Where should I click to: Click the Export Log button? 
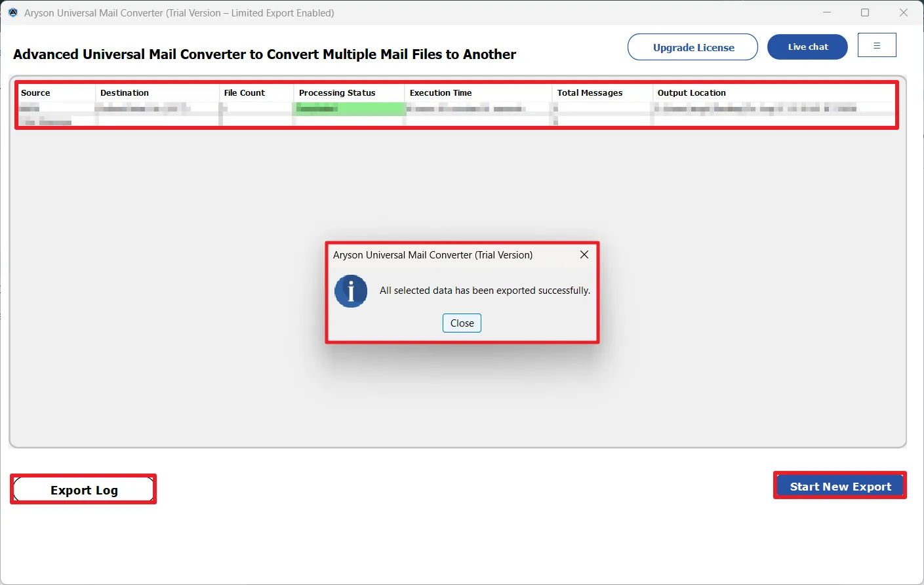coord(84,490)
